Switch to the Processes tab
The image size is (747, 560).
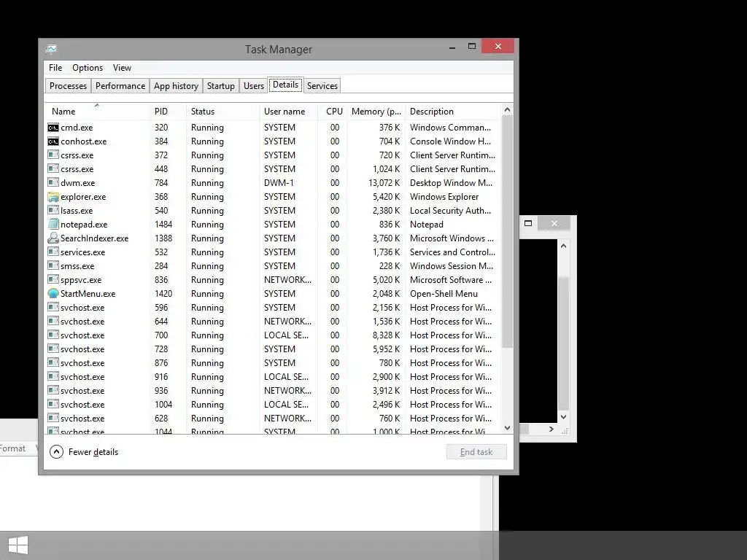pos(68,86)
